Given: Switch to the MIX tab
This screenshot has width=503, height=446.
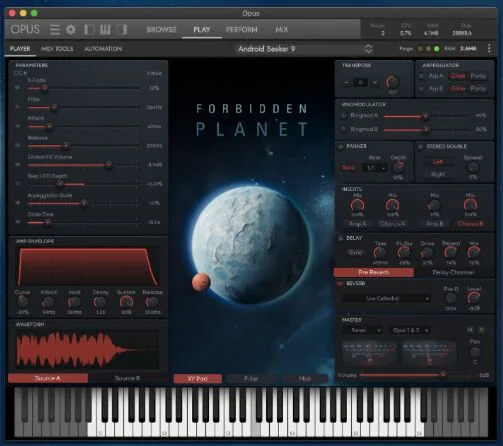Looking at the screenshot, I should 282,29.
